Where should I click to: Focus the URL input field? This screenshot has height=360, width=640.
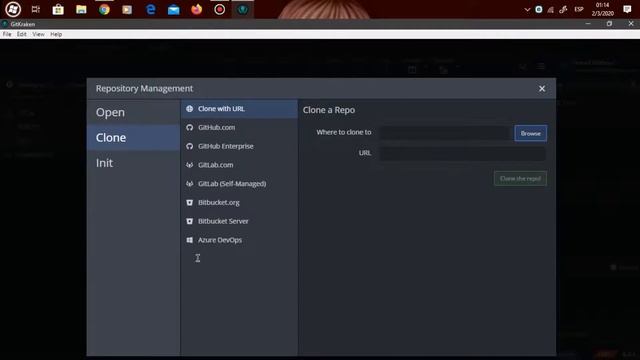click(462, 153)
